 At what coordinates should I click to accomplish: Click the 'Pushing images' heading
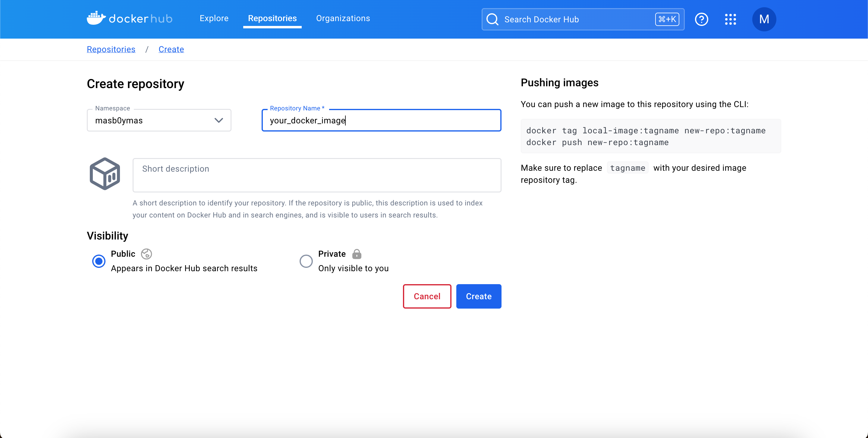(x=559, y=83)
